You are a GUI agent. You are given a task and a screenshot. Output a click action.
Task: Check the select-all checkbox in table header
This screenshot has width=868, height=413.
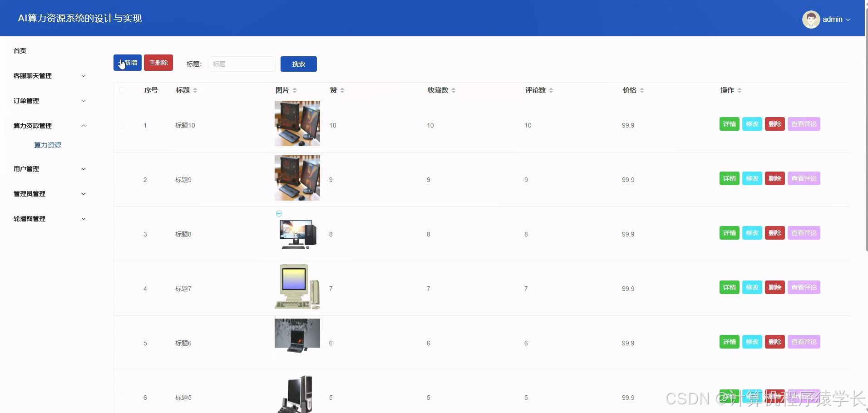[x=122, y=90]
